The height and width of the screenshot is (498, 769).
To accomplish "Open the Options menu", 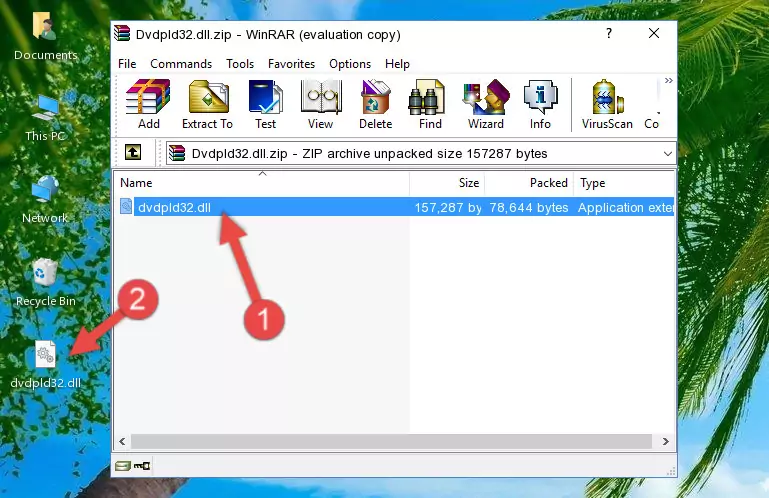I will coord(350,64).
